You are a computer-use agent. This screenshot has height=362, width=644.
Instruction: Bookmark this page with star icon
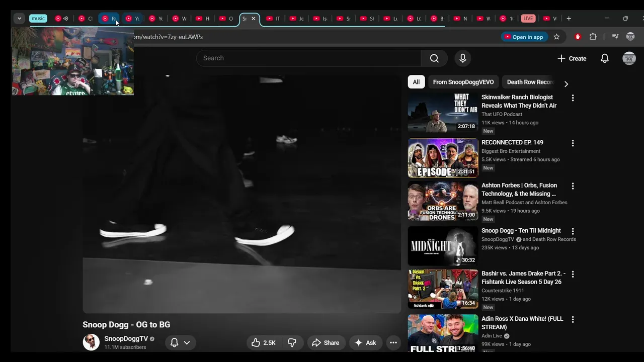point(556,37)
